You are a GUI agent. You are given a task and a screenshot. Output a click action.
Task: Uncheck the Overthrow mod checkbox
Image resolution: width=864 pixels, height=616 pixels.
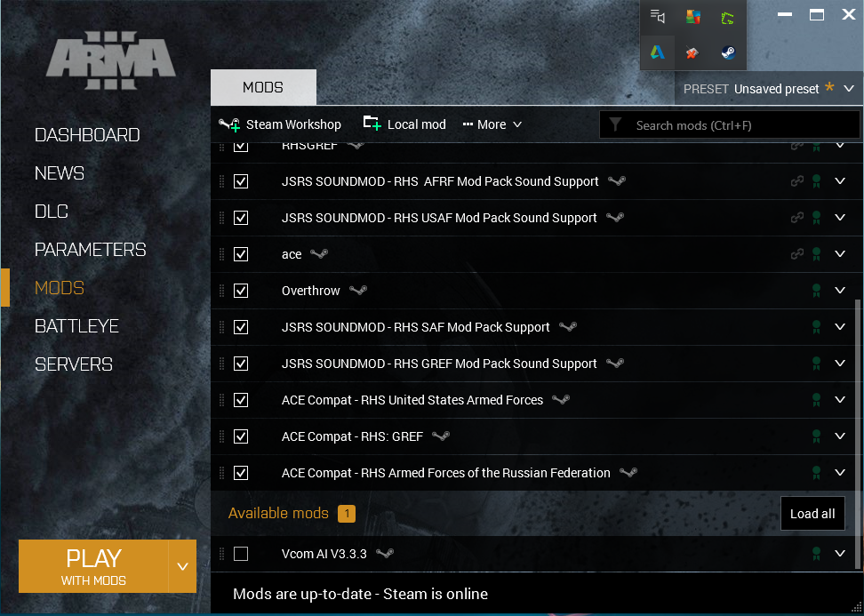click(x=241, y=291)
